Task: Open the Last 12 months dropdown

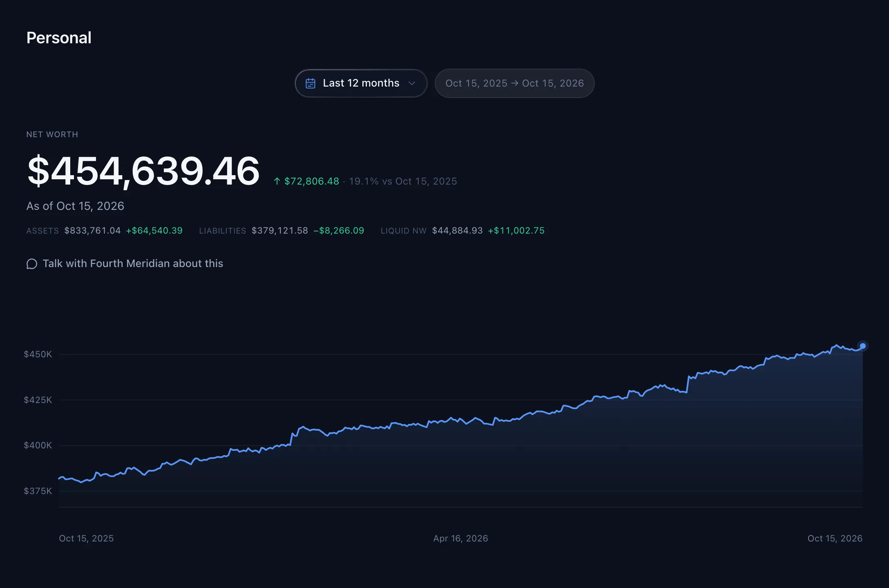Action: [361, 83]
